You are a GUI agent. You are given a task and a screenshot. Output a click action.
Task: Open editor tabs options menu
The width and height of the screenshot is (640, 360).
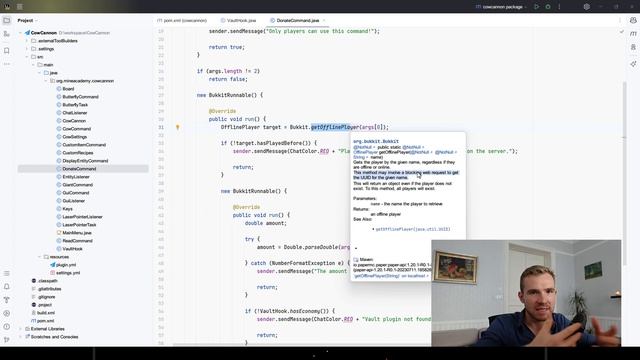tap(620, 20)
